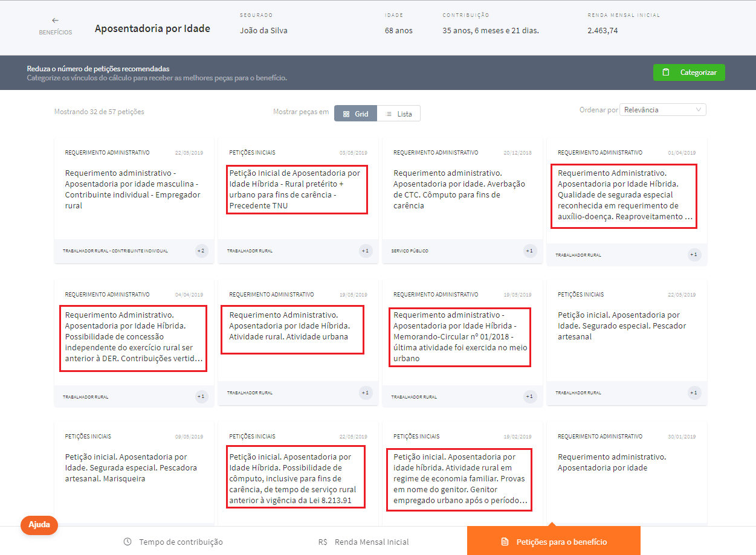Open Petição Inicial Rural pretérito + urbano card
The width and height of the screenshot is (756, 555).
(x=296, y=190)
